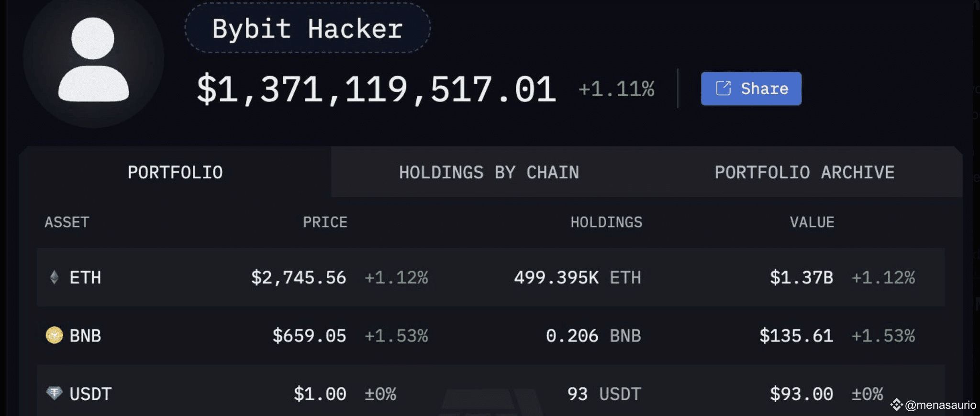This screenshot has width=980, height=416.
Task: Click the Share button
Action: [751, 88]
